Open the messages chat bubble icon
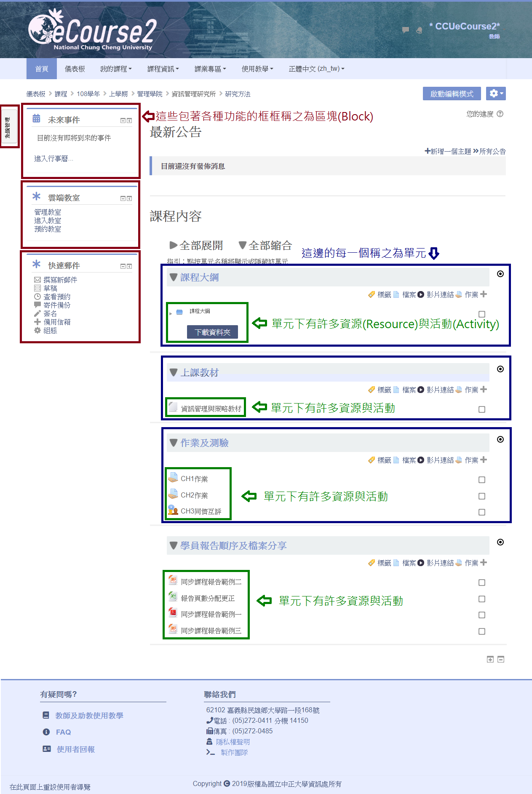Image resolution: width=532 pixels, height=794 pixels. click(406, 30)
